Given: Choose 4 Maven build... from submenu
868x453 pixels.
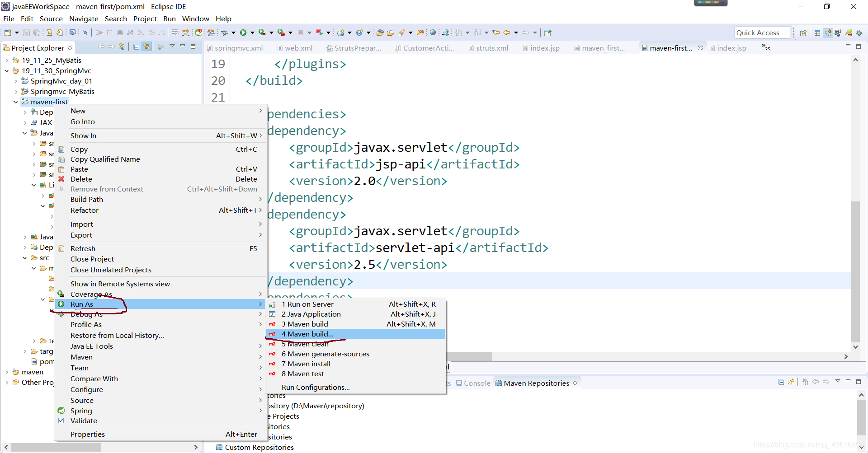Looking at the screenshot, I should pos(356,334).
